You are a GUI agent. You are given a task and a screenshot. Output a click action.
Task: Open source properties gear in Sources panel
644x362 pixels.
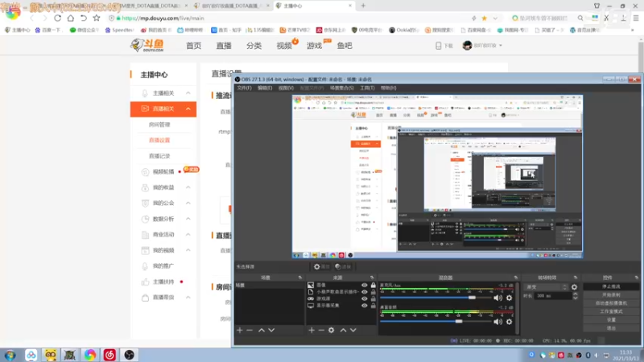pos(332,330)
